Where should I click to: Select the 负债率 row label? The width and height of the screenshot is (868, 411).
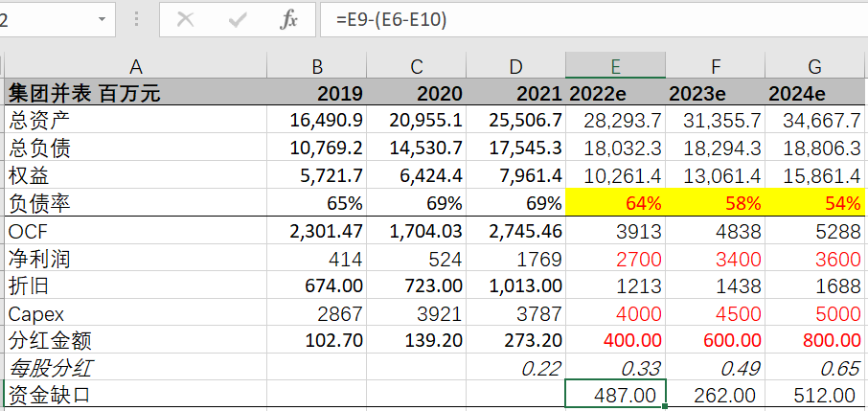pyautogui.click(x=136, y=203)
